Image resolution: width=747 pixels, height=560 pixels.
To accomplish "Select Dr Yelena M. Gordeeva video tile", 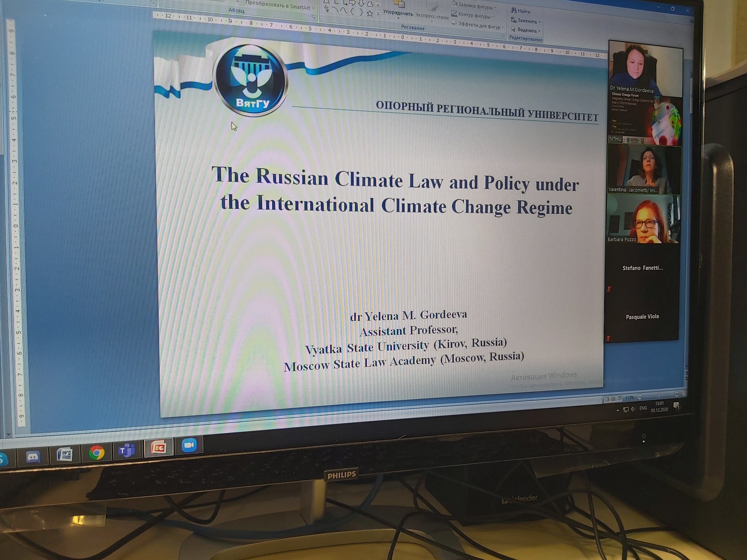I will coord(645,69).
